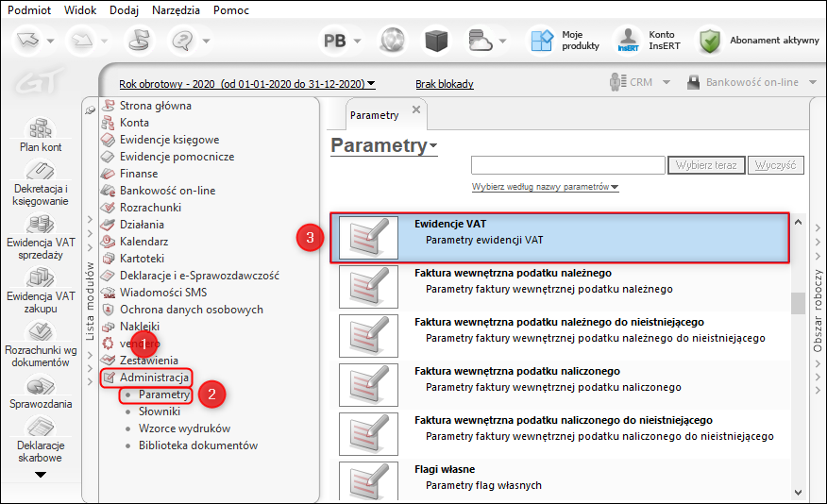Click parameter list scroll down arrow
Image resolution: width=827 pixels, height=504 pixels.
point(798,493)
